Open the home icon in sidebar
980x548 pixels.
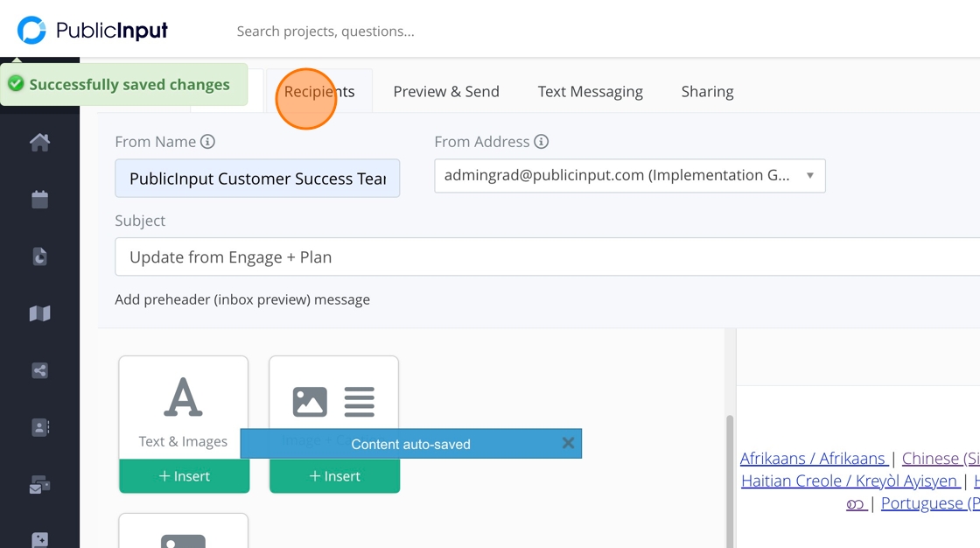point(39,142)
